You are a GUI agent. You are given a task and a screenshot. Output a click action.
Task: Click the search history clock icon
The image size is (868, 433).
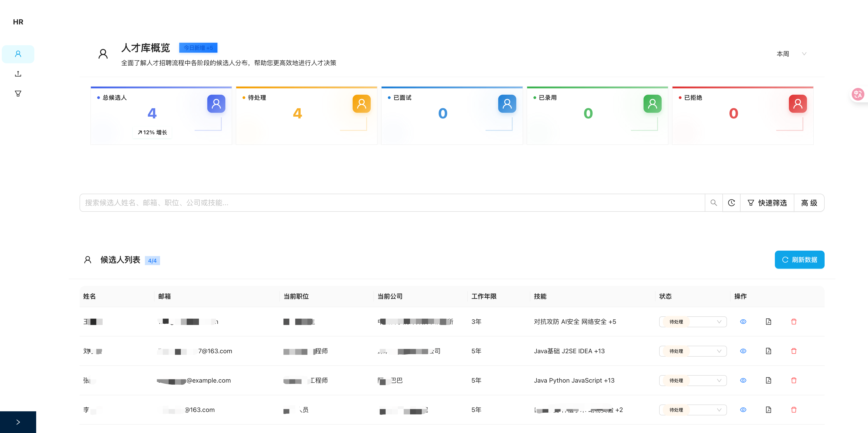(731, 203)
